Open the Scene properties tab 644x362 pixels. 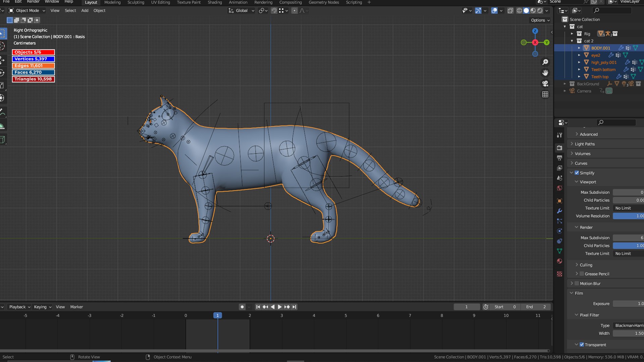(x=559, y=178)
